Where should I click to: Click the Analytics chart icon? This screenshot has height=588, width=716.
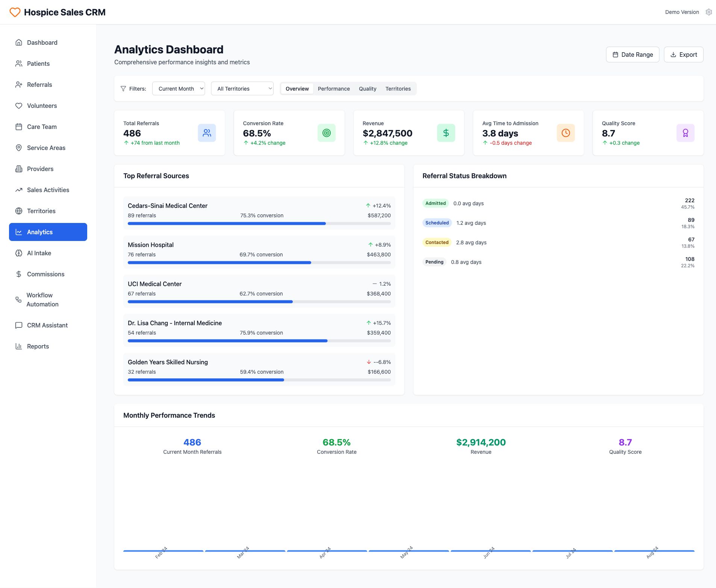point(19,232)
